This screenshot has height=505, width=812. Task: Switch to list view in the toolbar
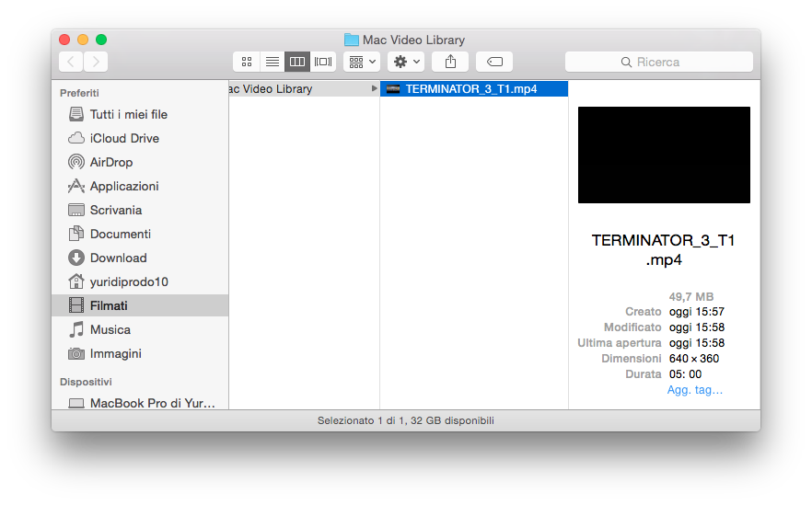coord(272,62)
